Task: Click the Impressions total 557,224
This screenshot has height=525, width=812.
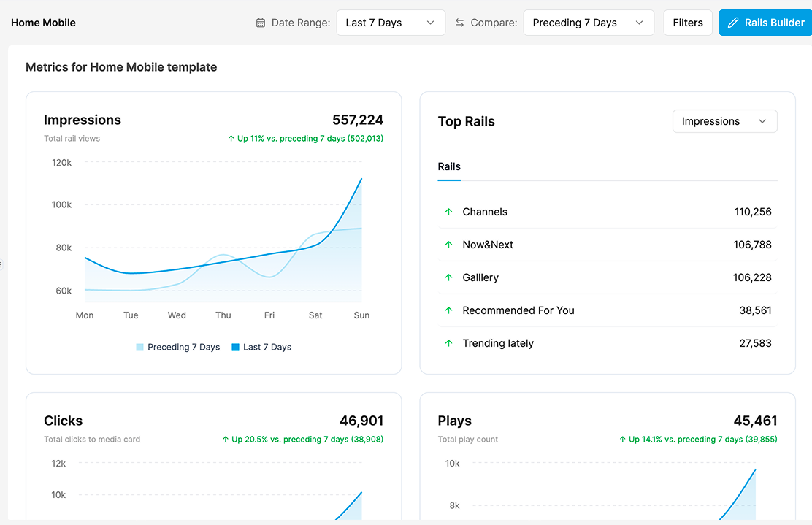Action: 358,120
